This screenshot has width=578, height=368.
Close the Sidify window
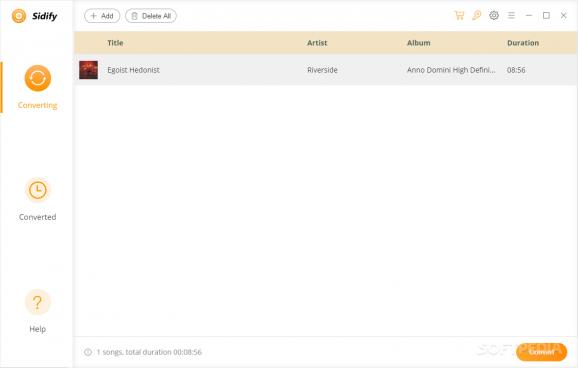click(564, 15)
